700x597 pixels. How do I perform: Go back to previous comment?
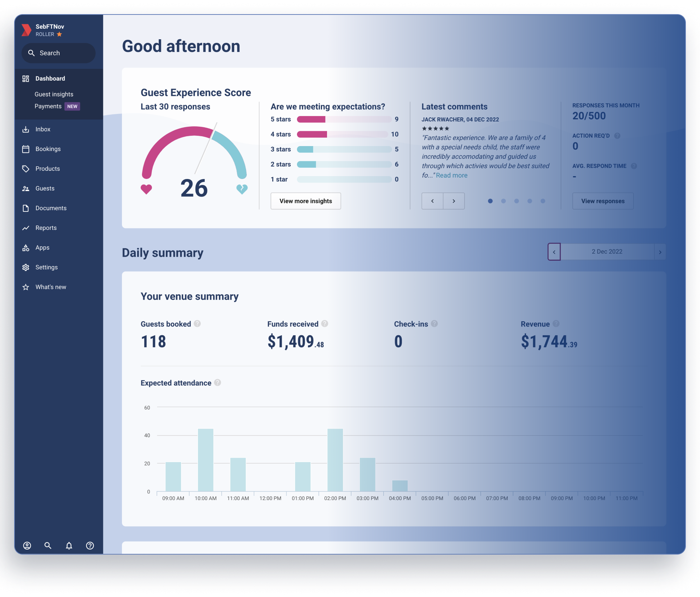[432, 201]
